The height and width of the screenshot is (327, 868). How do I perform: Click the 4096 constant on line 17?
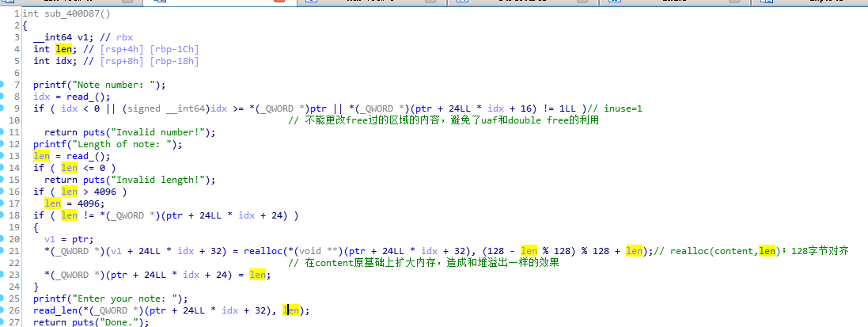[82, 203]
